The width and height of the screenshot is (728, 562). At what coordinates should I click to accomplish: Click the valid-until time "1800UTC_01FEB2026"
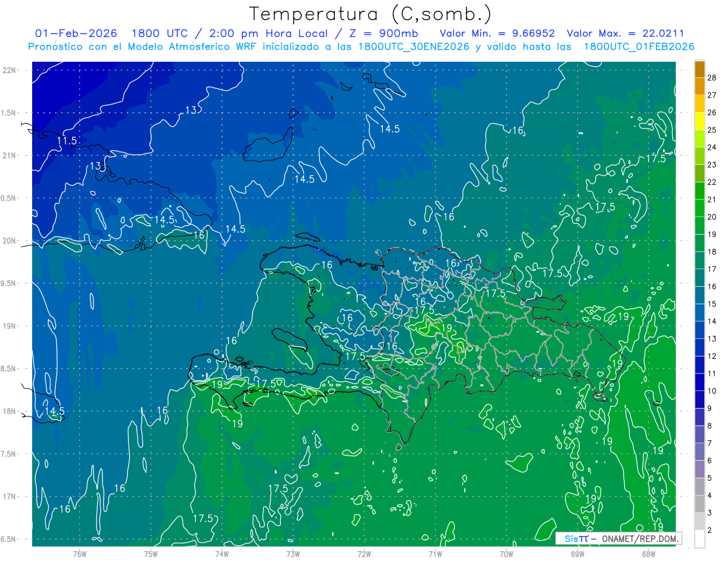pos(639,47)
